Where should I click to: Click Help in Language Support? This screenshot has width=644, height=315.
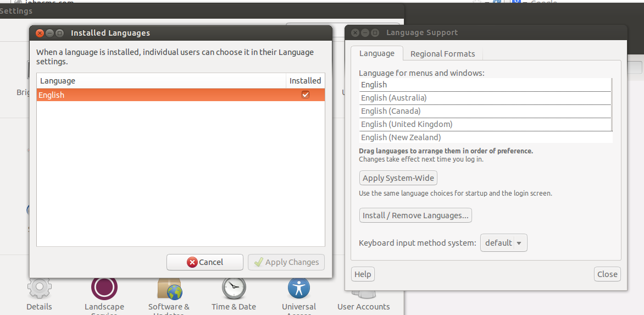click(363, 274)
